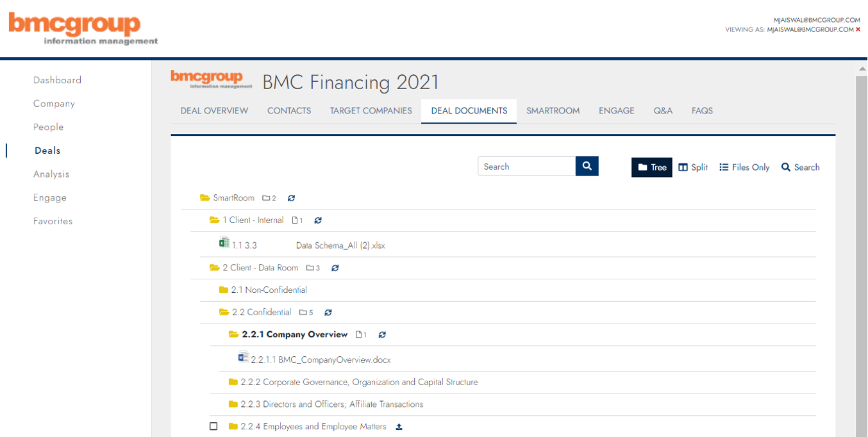The width and height of the screenshot is (868, 437).
Task: Click upload icon beside Employees and Employee Matters
Action: click(399, 427)
